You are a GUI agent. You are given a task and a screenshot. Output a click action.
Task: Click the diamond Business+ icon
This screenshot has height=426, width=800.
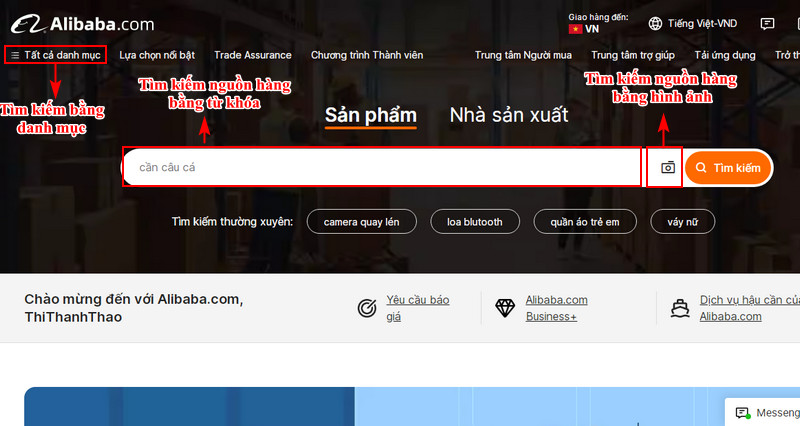[x=505, y=308]
